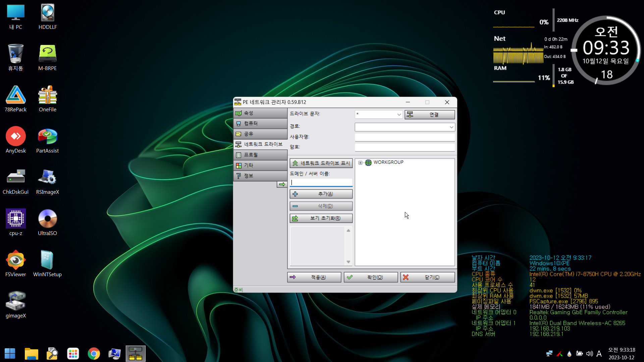This screenshot has height=362, width=644.
Task: Open the Windows Start menu
Action: pos(10,354)
